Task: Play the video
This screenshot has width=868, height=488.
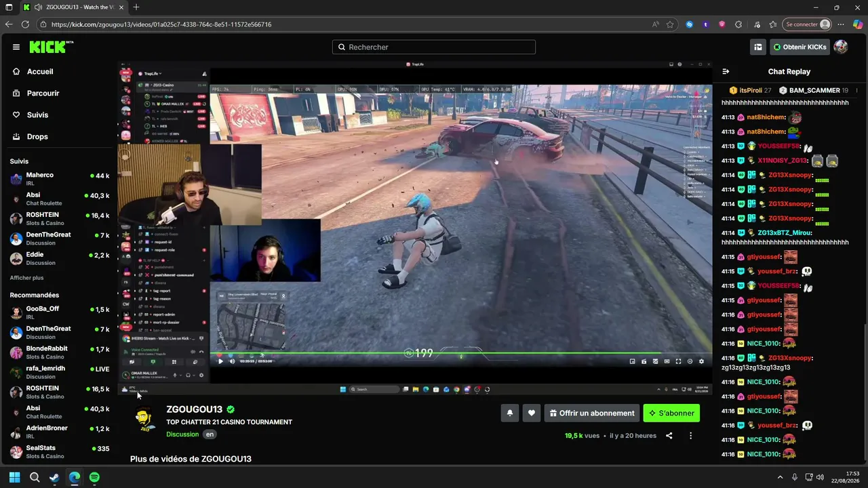Action: pyautogui.click(x=220, y=361)
